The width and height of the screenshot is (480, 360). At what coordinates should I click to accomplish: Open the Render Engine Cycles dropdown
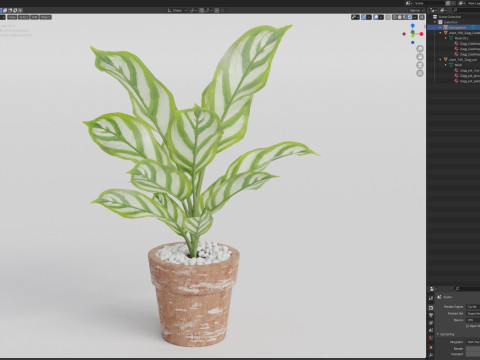(473, 307)
